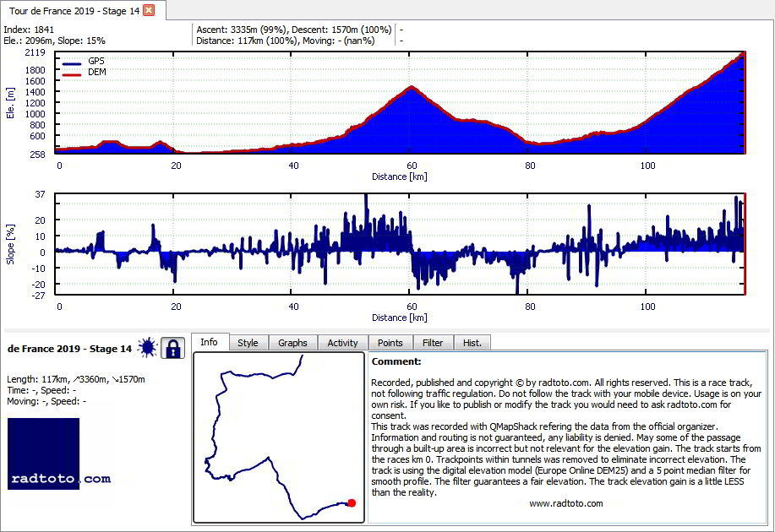
Task: Open the Points tab
Action: coord(390,343)
